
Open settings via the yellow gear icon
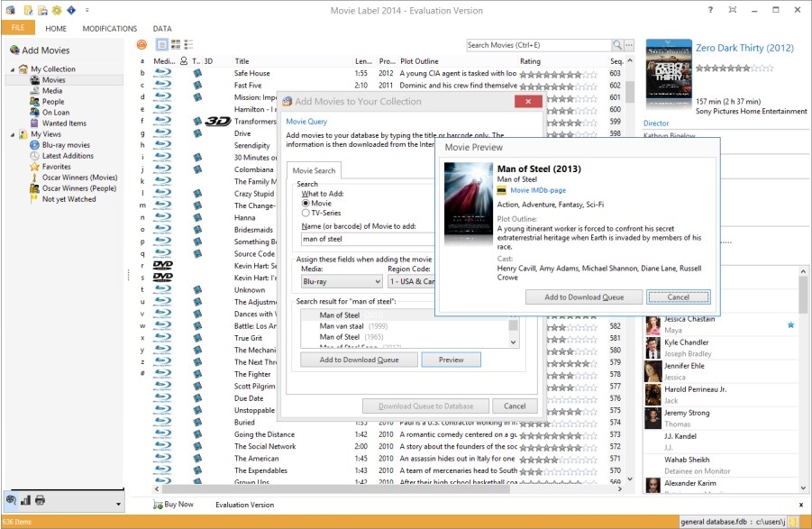[57, 10]
